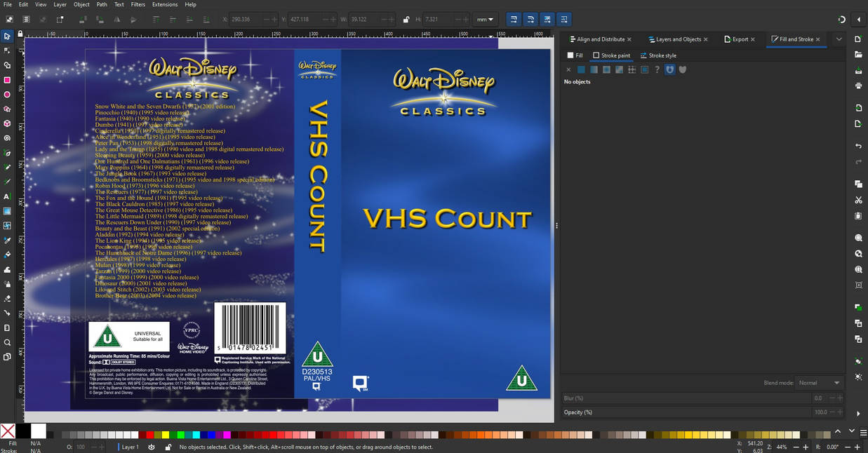Pick the white palette swatch
The width and height of the screenshot is (868, 453).
[39, 431]
